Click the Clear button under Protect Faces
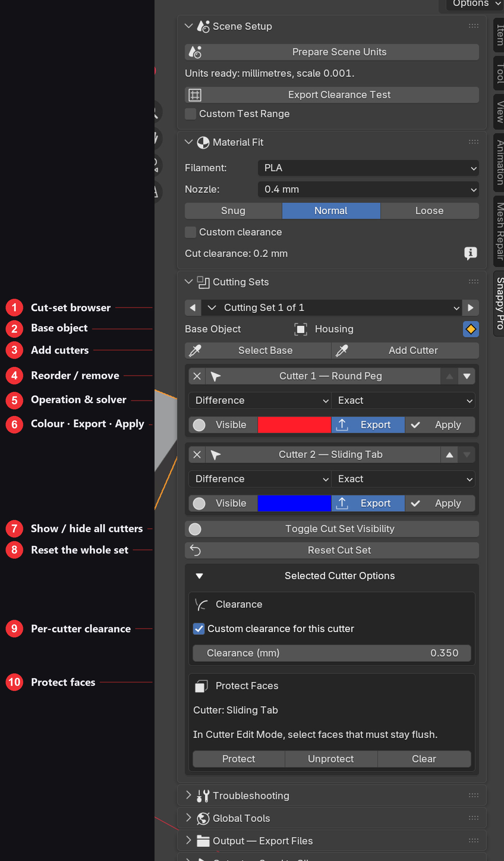This screenshot has width=504, height=861. [424, 759]
